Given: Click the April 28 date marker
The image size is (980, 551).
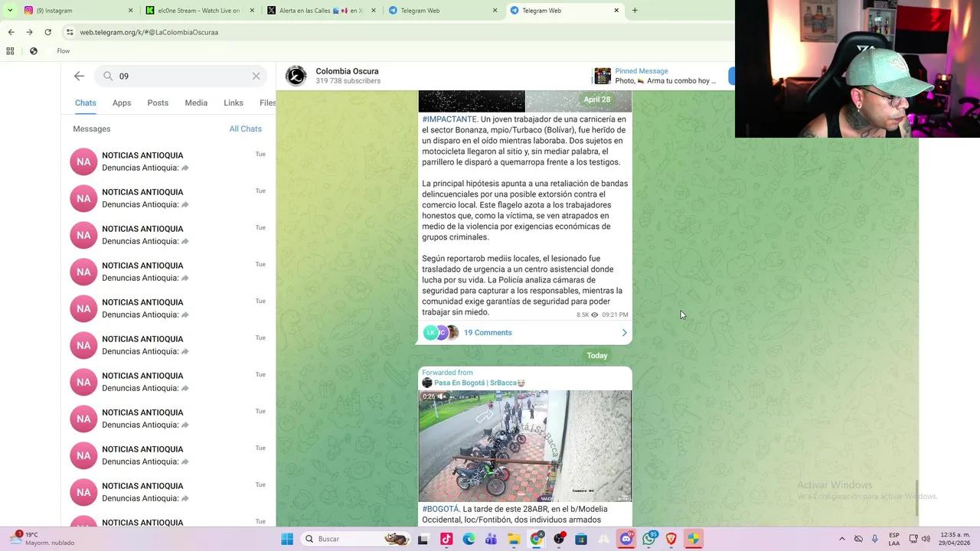Looking at the screenshot, I should pyautogui.click(x=597, y=99).
